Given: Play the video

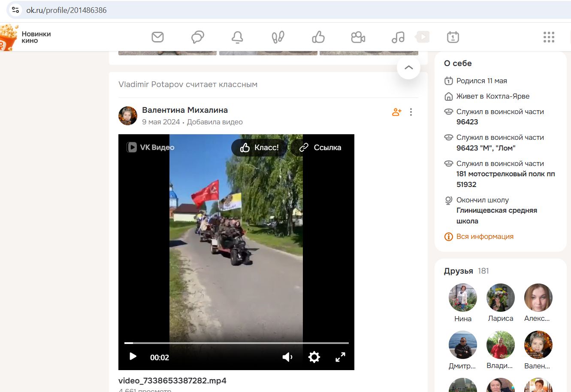Looking at the screenshot, I should tap(133, 356).
